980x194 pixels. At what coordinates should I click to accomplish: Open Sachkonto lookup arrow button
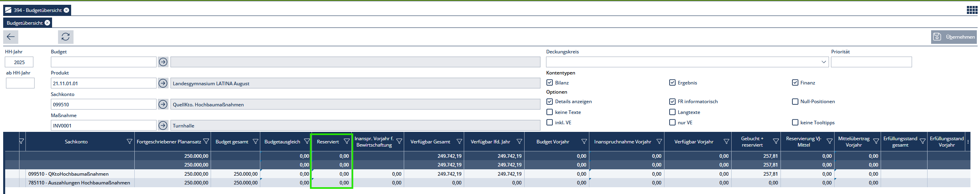point(163,104)
